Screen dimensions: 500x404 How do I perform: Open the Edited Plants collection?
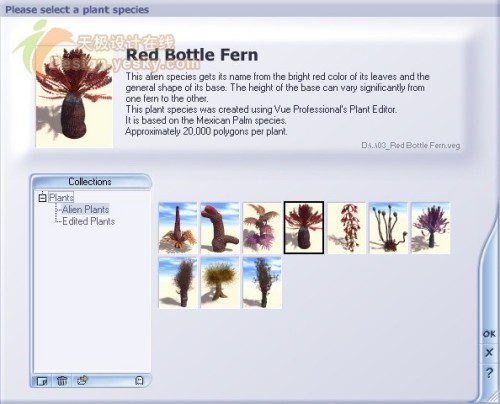[x=89, y=221]
